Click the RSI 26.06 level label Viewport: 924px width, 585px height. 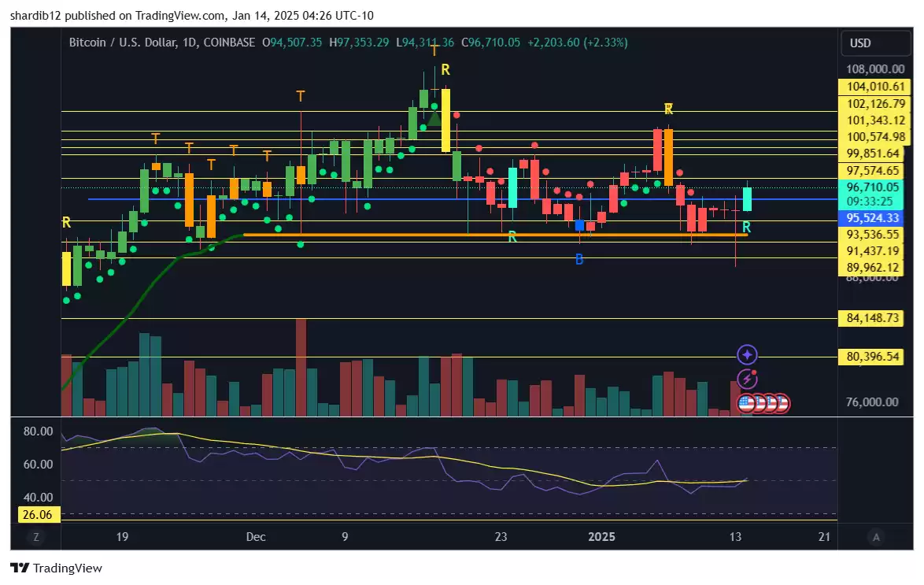point(37,514)
